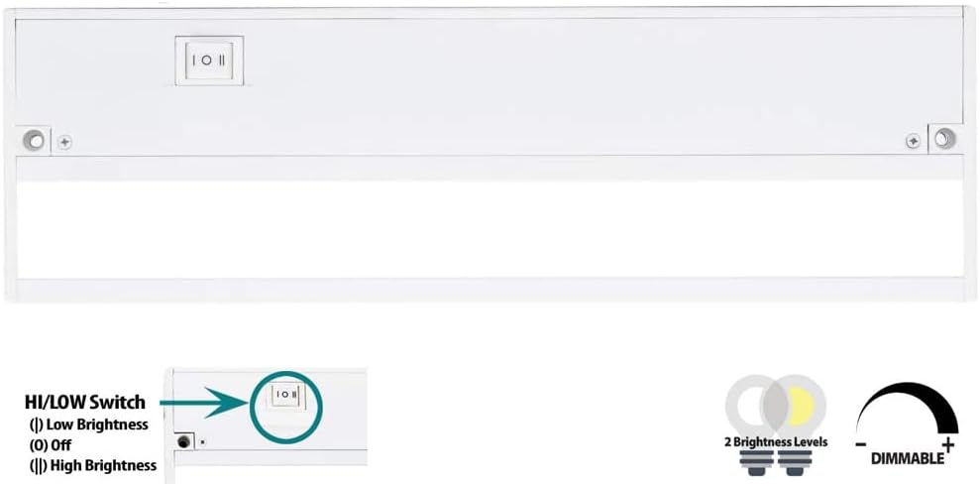
Task: Select the left Phillips screw on the fixture
Action: (x=64, y=142)
